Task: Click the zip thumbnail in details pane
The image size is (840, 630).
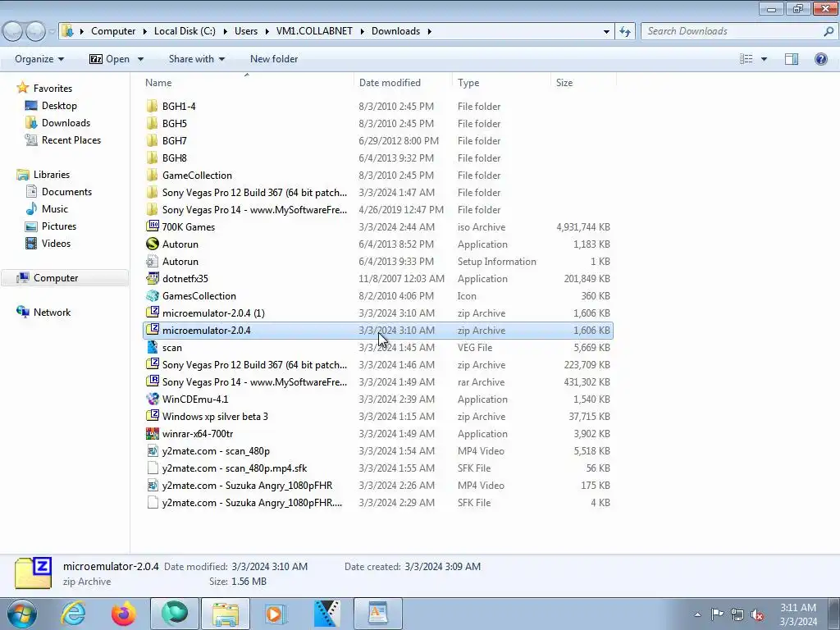Action: (x=33, y=573)
